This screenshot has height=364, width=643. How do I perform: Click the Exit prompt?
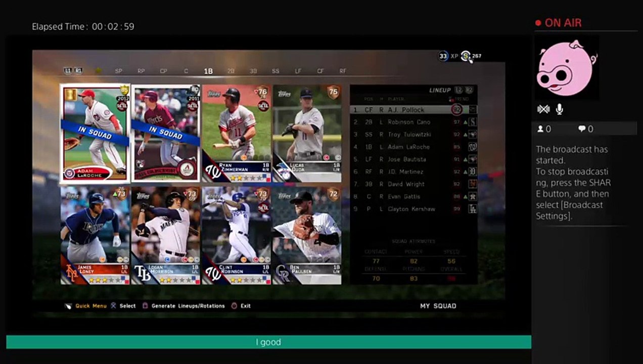[x=241, y=306]
